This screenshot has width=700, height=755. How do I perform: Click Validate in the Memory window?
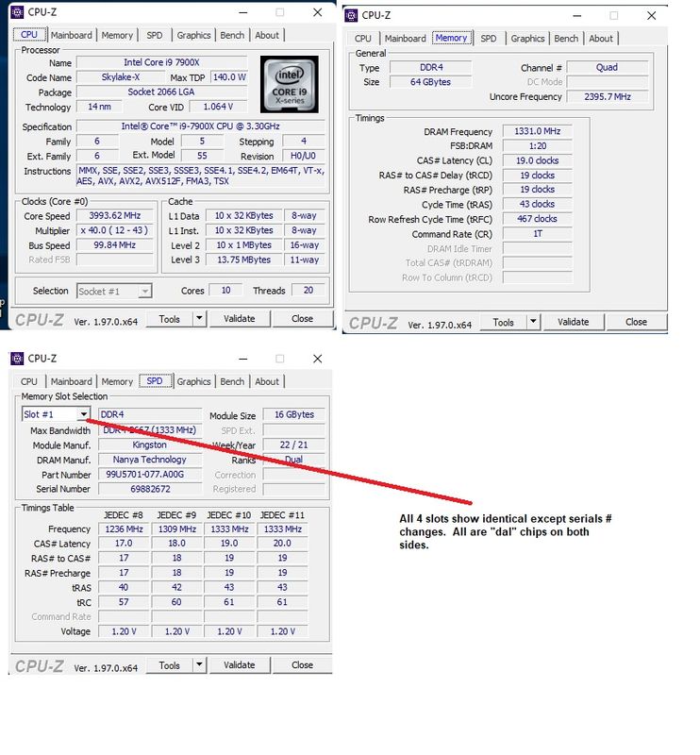click(574, 322)
